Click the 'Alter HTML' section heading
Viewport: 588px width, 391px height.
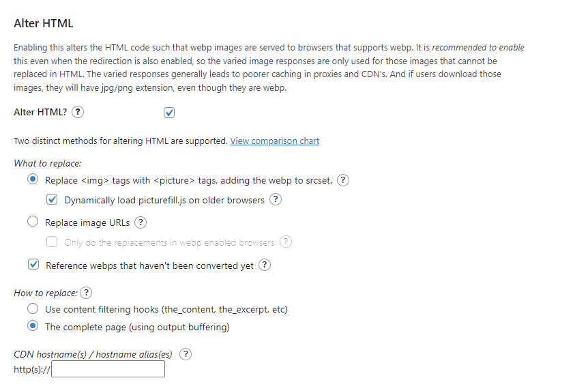tap(44, 23)
